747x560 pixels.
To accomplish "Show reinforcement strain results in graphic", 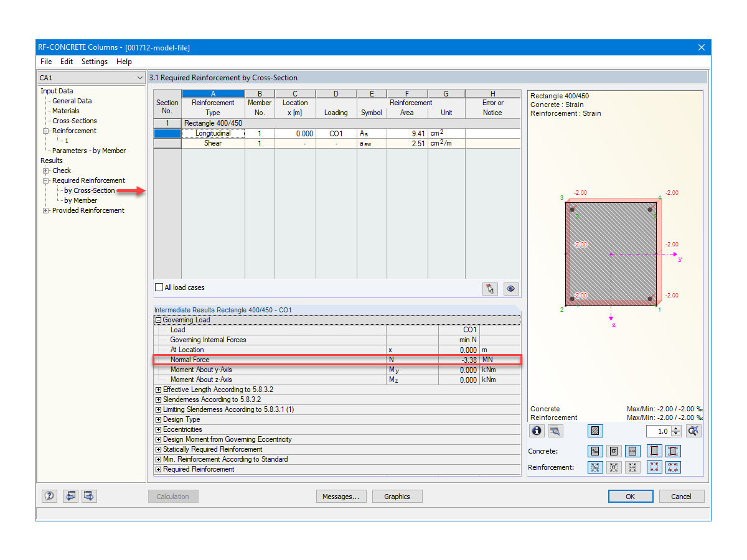I will (x=595, y=467).
